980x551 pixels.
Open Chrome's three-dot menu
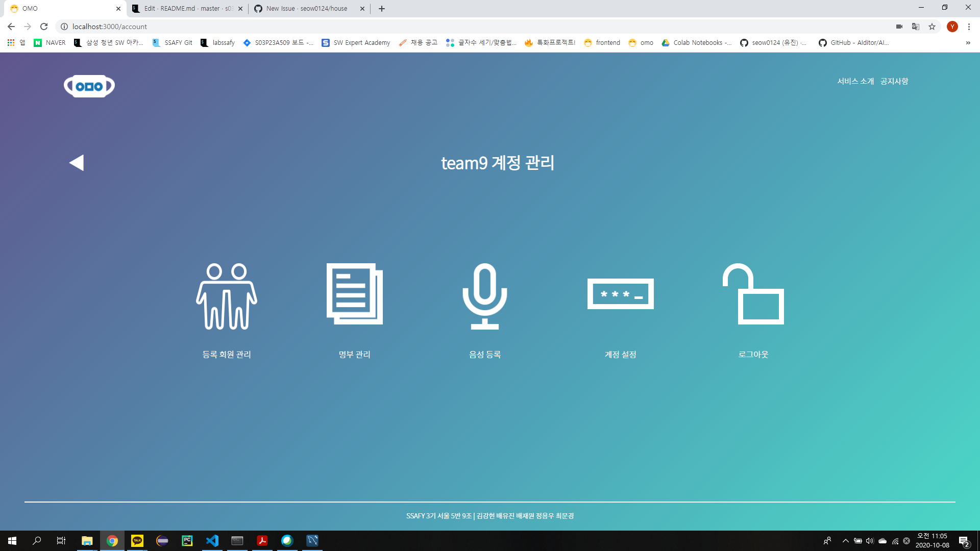969,27
